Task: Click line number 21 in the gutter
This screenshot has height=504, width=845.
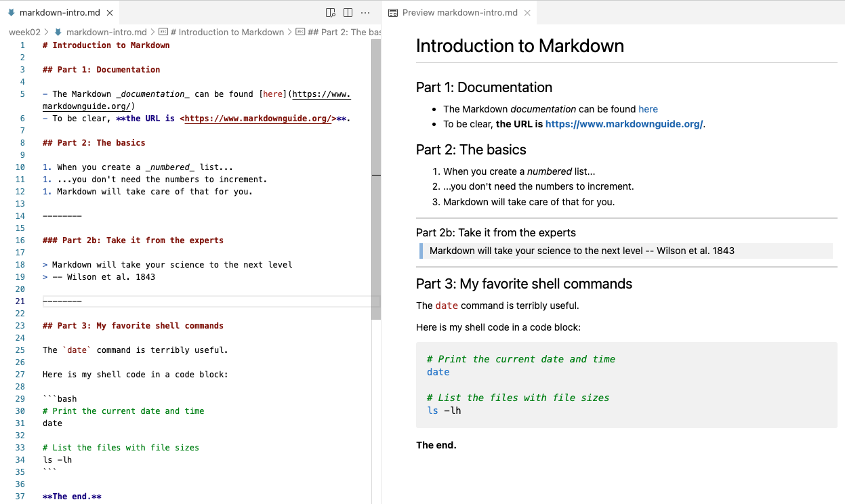Action: pyautogui.click(x=20, y=301)
